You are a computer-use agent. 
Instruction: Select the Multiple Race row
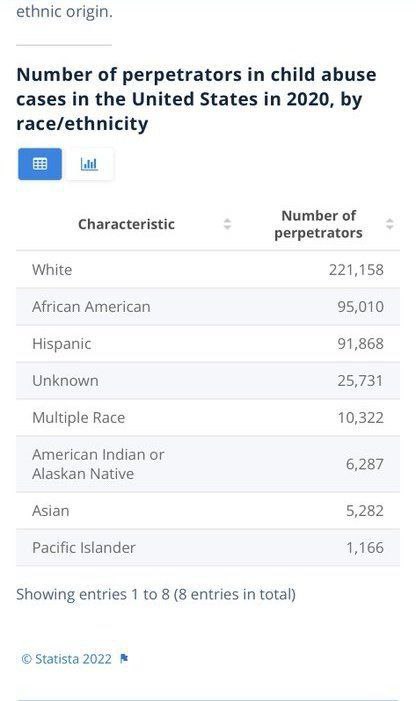point(208,418)
